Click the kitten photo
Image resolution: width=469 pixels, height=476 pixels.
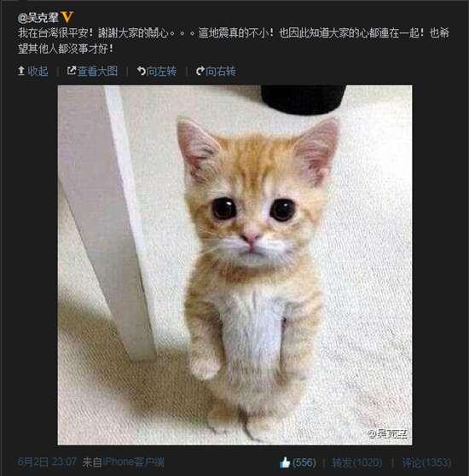(x=234, y=265)
